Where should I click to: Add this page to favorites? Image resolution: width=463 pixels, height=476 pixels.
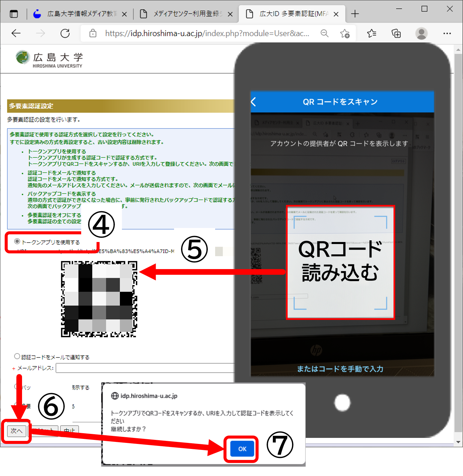point(345,33)
